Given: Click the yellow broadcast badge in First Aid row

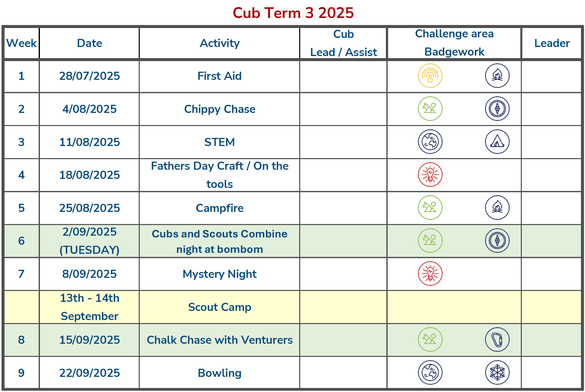Looking at the screenshot, I should point(430,76).
